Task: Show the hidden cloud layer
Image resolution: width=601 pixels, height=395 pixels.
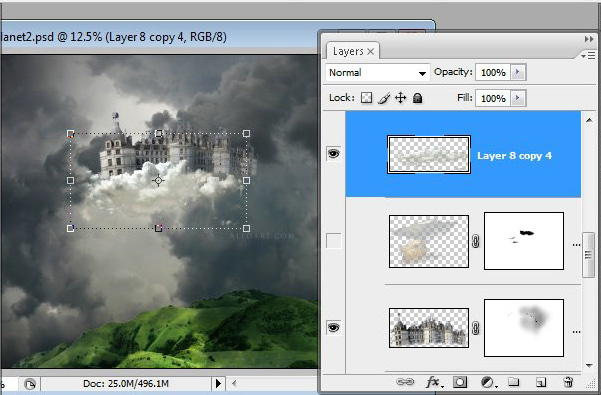Action: coord(334,241)
